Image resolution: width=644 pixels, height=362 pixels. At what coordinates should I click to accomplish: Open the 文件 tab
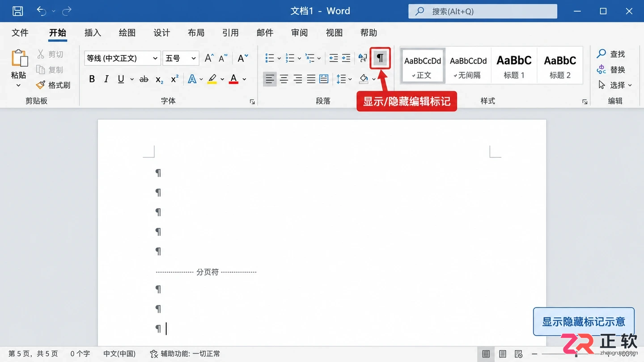tap(20, 33)
